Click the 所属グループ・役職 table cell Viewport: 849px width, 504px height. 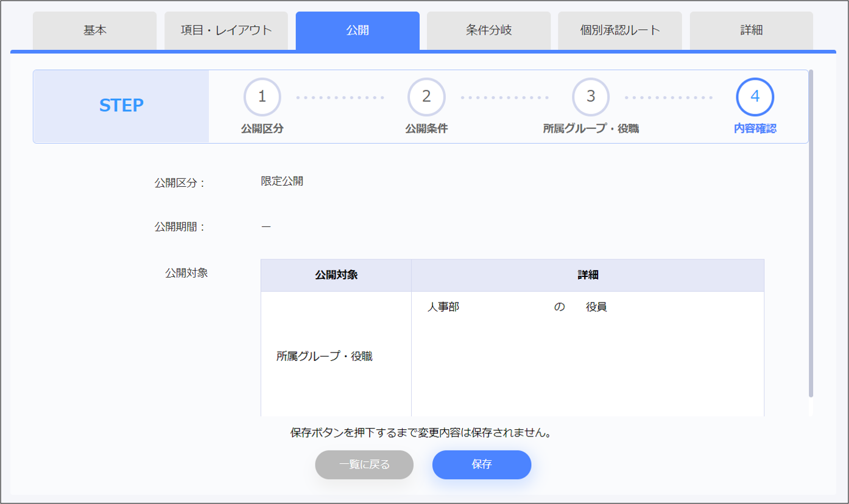[324, 356]
